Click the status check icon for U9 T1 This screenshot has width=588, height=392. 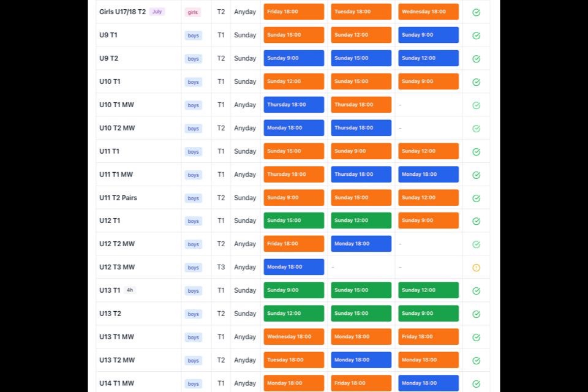tap(476, 35)
